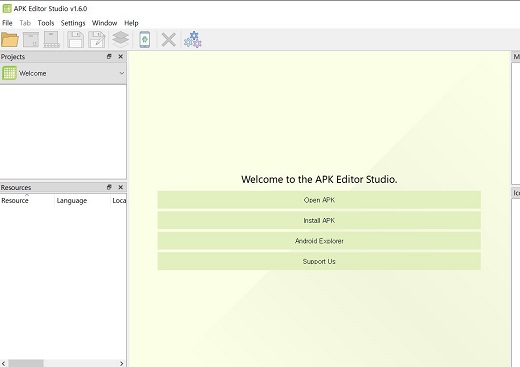Click the Project Manager layers icon
Image resolution: width=520 pixels, height=367 pixels.
tap(121, 40)
